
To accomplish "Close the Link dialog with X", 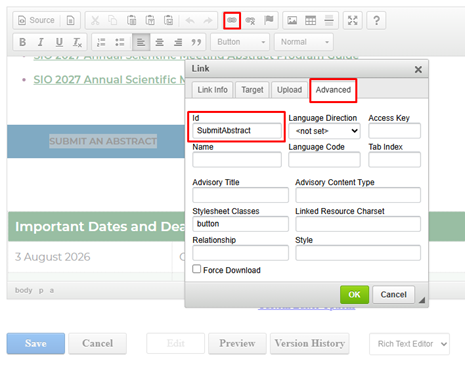I will (418, 69).
